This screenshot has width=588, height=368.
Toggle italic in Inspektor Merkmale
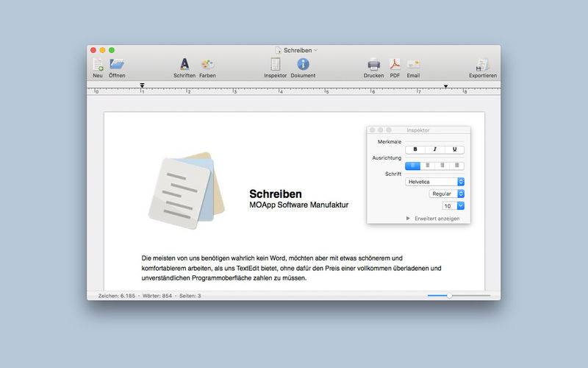(434, 149)
